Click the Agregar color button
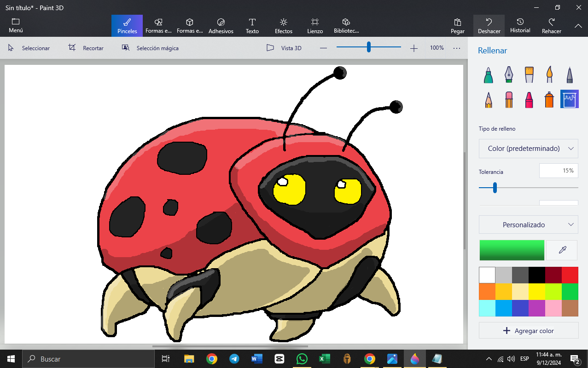The width and height of the screenshot is (588, 368). pos(529,330)
